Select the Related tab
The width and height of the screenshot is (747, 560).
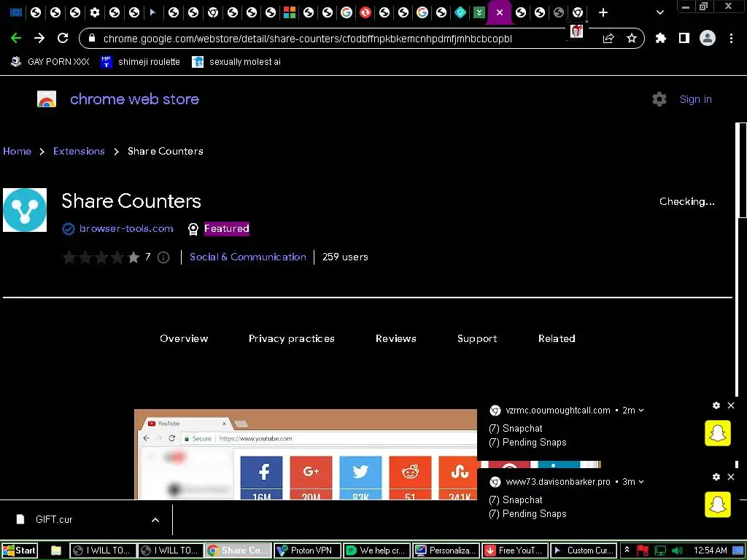pyautogui.click(x=557, y=338)
